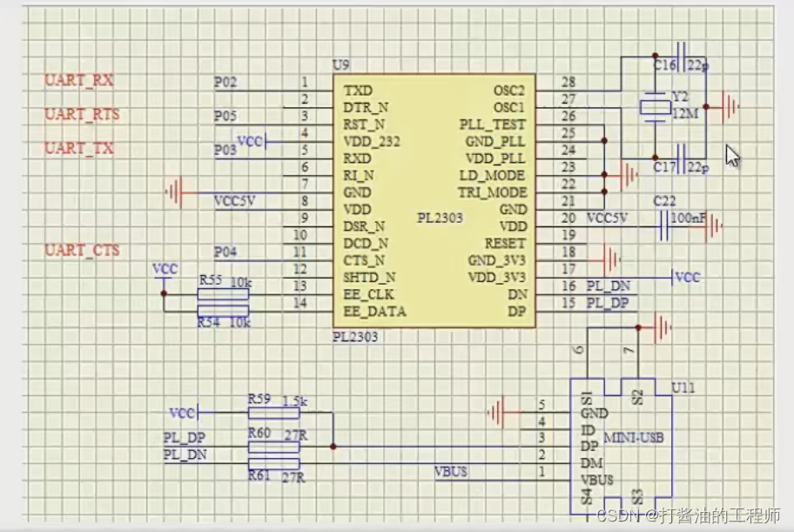
Task: Select VCC power port on VDD_232 pin 4
Action: (x=252, y=142)
